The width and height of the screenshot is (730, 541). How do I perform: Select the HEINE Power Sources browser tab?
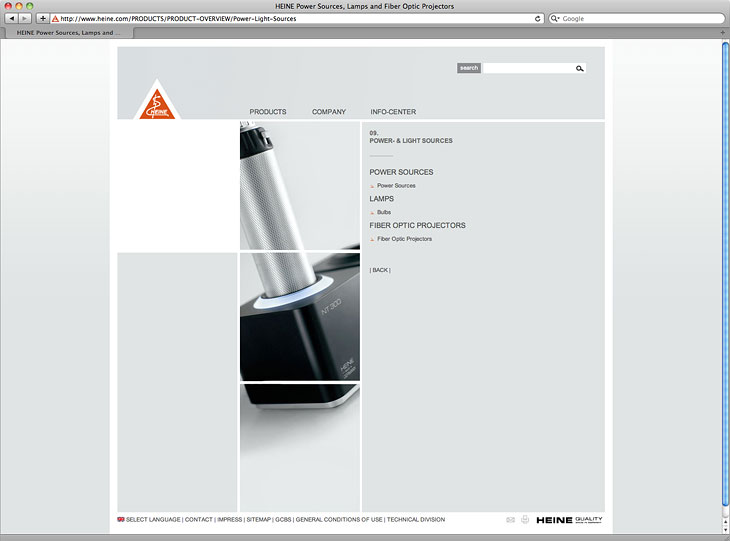[68, 33]
